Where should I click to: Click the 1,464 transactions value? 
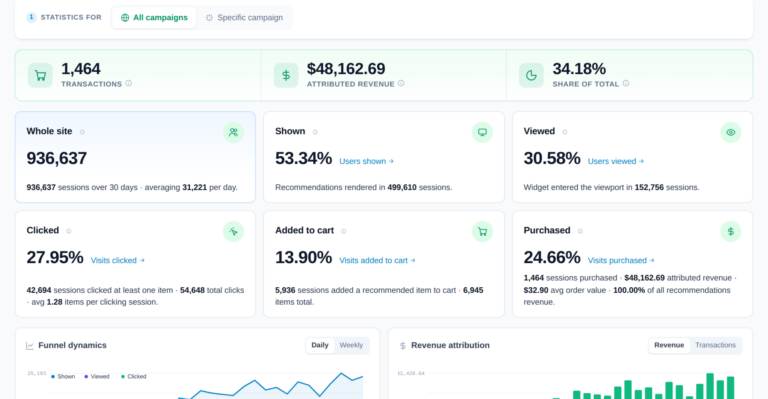(x=81, y=69)
